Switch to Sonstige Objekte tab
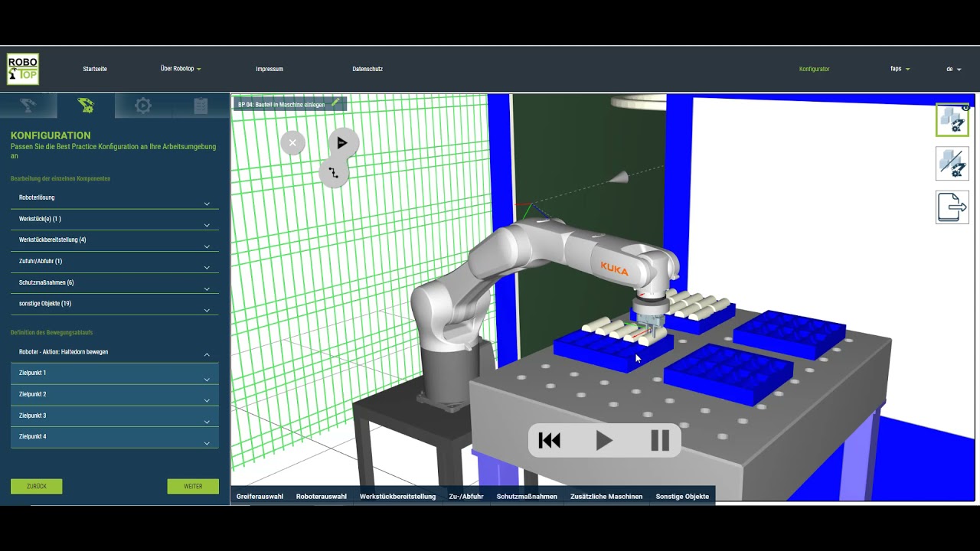Viewport: 980px width, 551px height. click(x=682, y=497)
